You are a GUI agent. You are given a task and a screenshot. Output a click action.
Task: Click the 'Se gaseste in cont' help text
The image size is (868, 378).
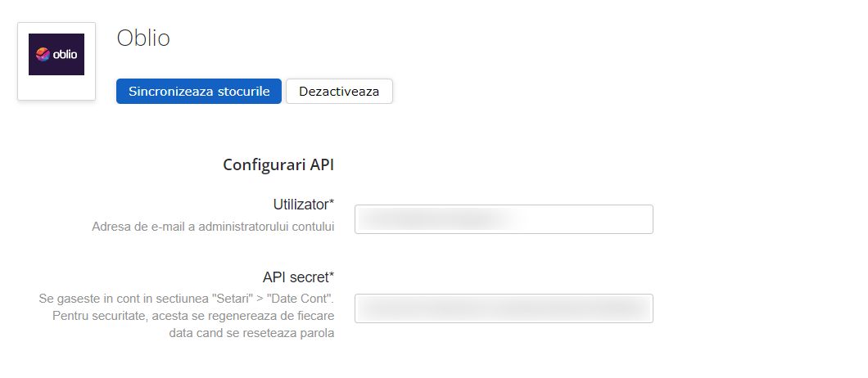(x=187, y=316)
